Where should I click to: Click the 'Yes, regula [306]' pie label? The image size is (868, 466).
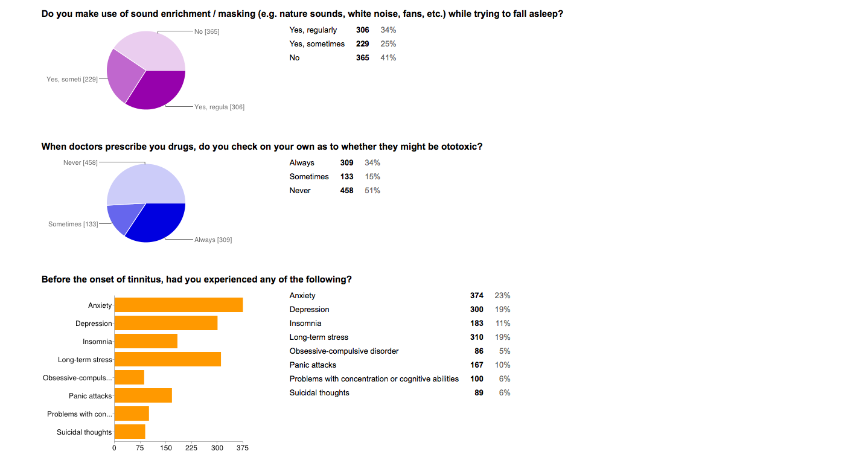219,107
